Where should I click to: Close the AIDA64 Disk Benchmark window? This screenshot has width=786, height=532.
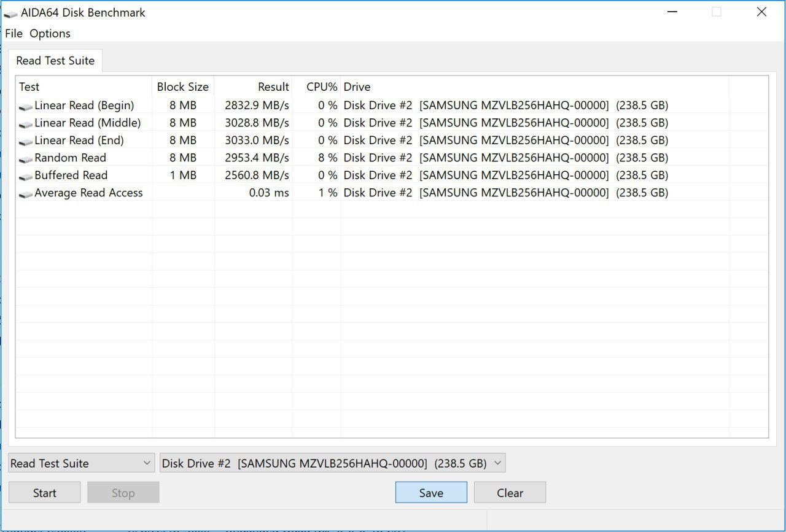coord(761,12)
